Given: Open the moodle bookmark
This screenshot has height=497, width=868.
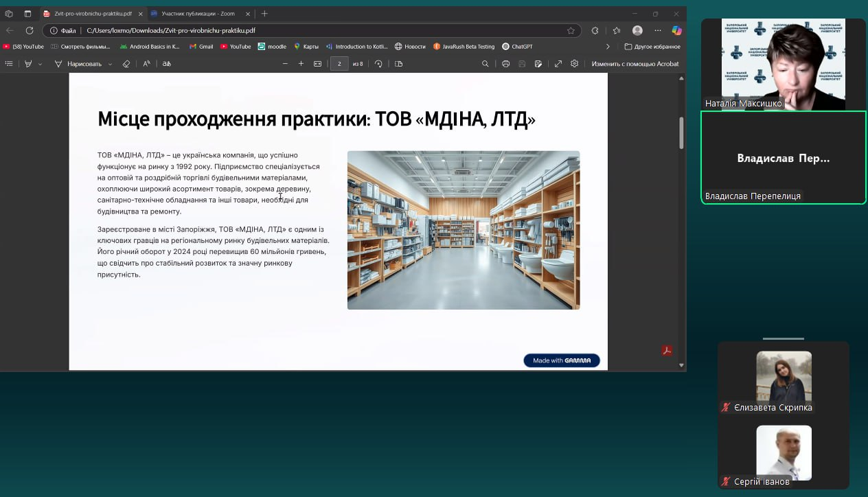Looking at the screenshot, I should [x=272, y=47].
